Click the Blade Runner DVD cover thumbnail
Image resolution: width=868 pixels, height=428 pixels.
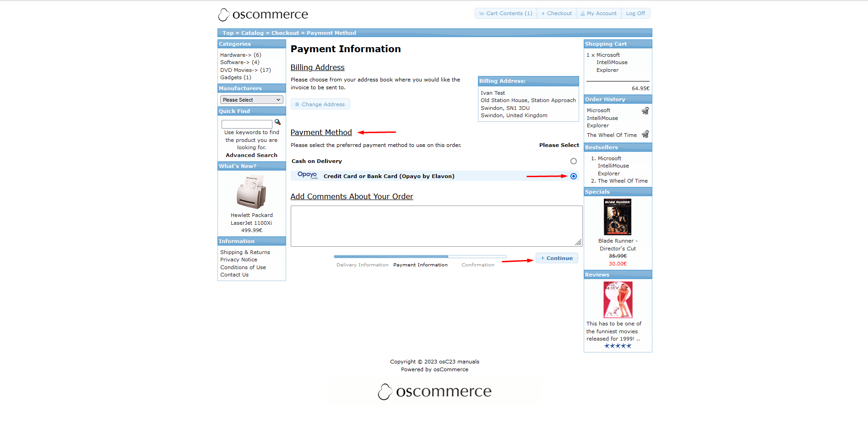point(618,217)
